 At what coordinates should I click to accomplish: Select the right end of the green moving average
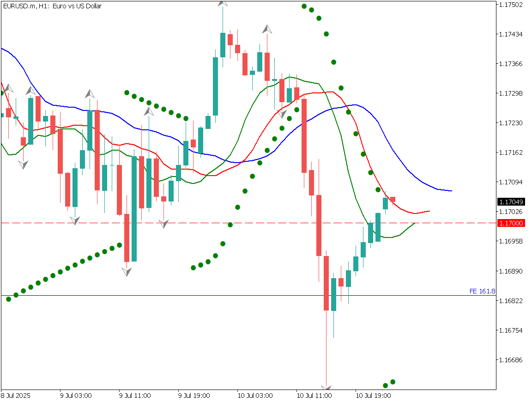(x=415, y=223)
